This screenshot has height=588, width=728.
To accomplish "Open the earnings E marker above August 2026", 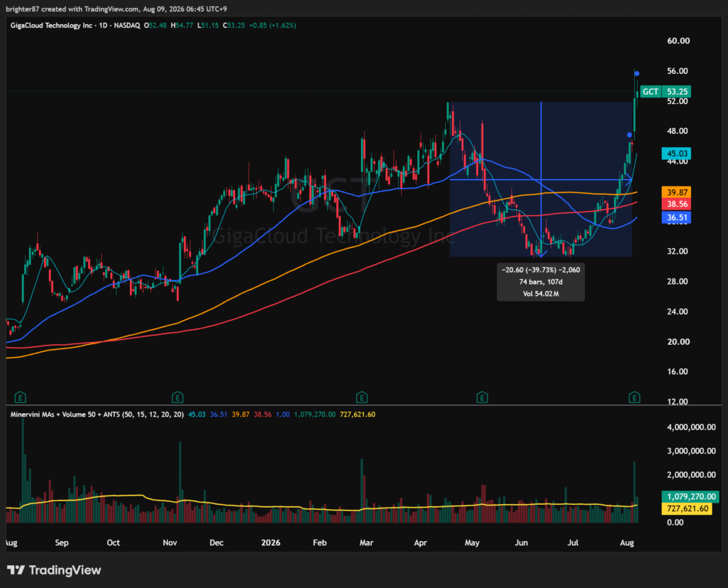I will (634, 397).
